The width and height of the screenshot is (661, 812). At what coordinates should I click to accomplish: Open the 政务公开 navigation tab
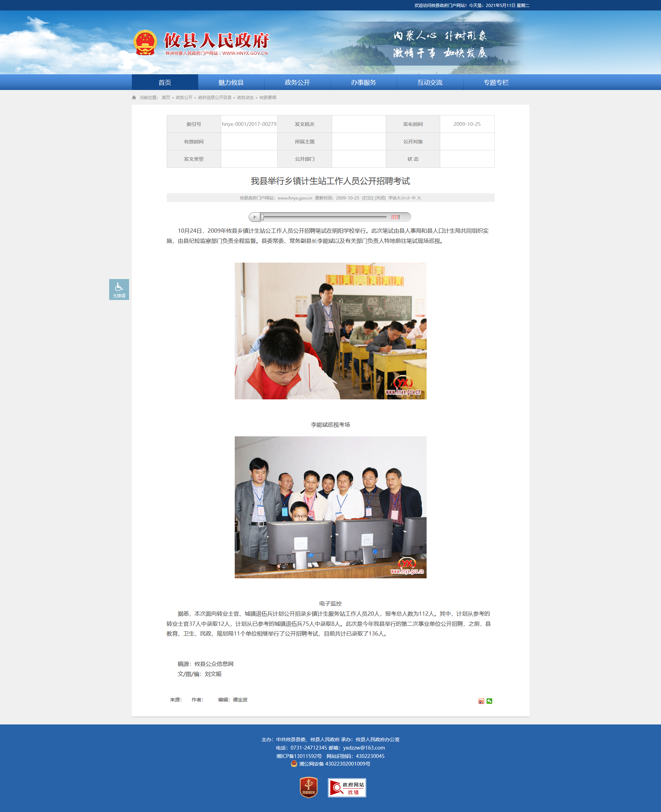(x=297, y=83)
